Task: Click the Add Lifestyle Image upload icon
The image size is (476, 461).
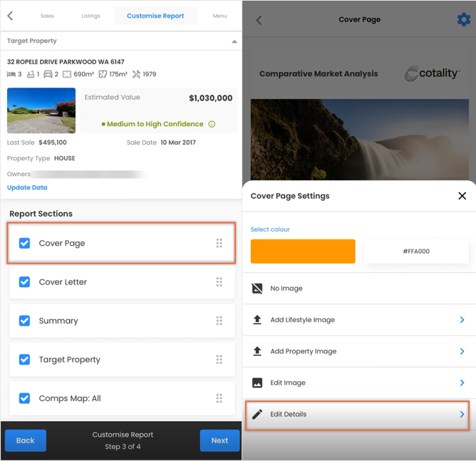Action: tap(257, 320)
